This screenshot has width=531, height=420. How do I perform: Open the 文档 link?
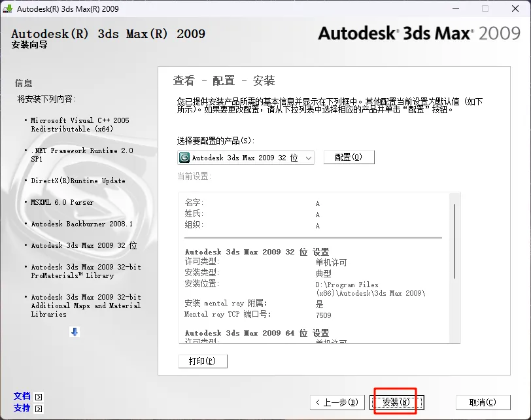click(x=22, y=396)
